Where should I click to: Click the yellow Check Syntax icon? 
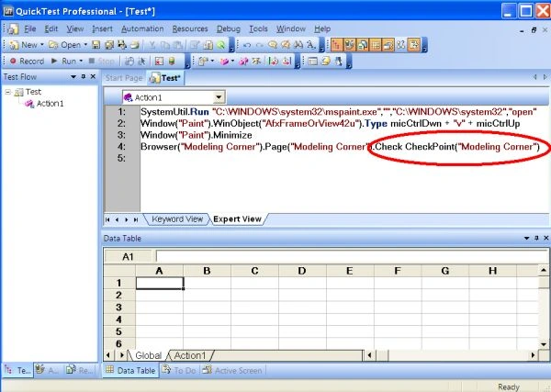tap(325, 62)
